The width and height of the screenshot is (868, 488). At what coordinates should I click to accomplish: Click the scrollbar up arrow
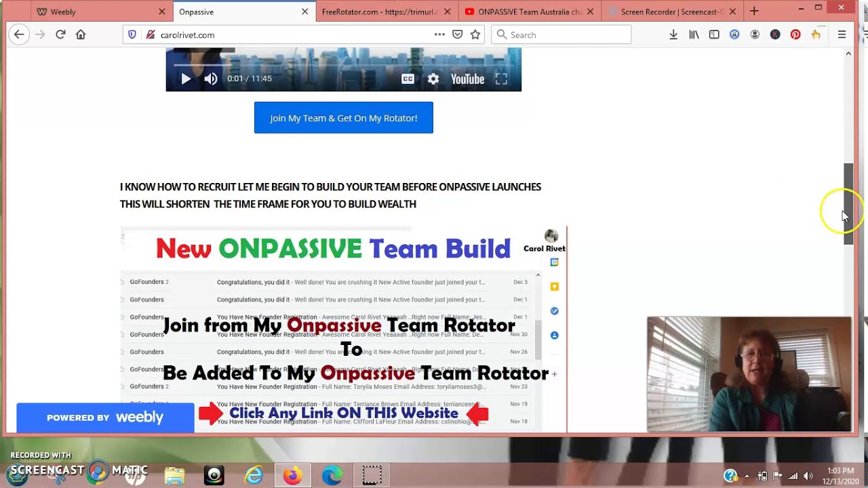tap(848, 54)
